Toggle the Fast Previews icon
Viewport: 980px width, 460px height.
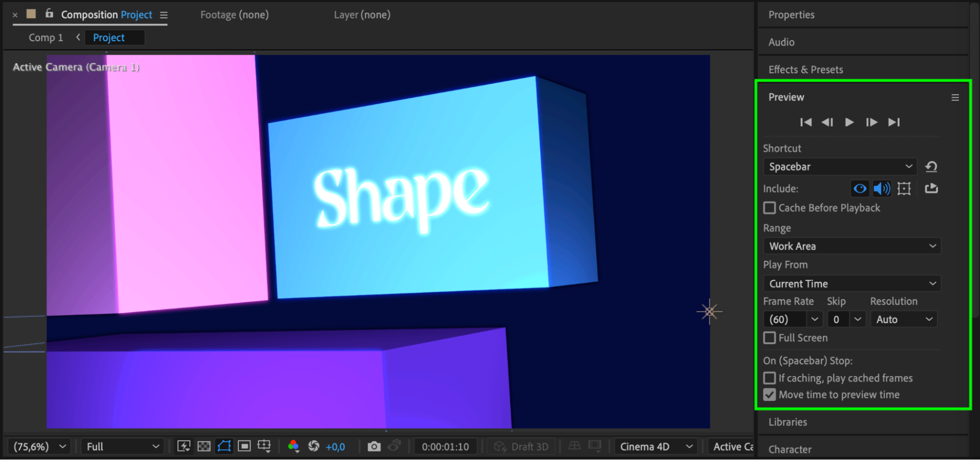coord(184,446)
